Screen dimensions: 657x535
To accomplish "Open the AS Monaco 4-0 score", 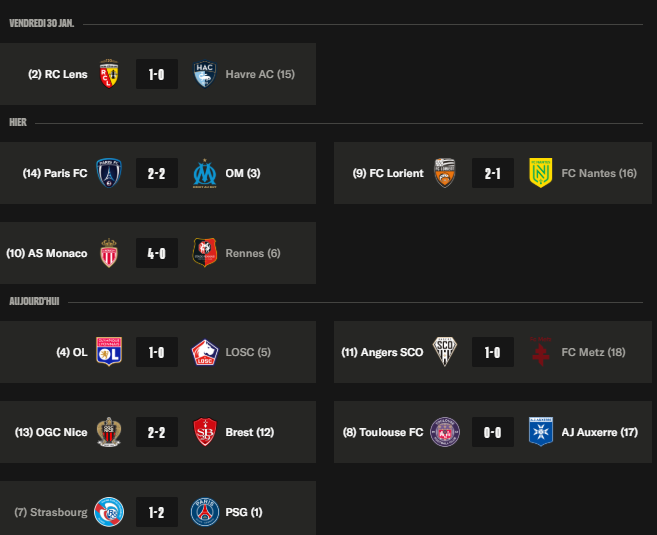I will (x=157, y=253).
